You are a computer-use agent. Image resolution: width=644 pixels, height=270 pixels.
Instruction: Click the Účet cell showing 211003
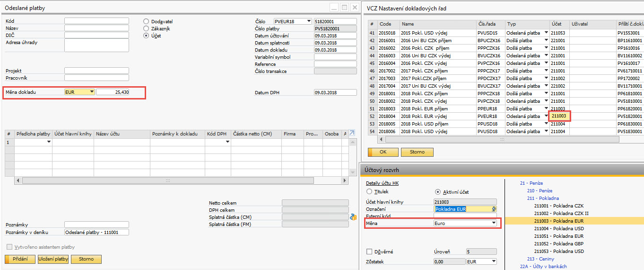tap(560, 116)
